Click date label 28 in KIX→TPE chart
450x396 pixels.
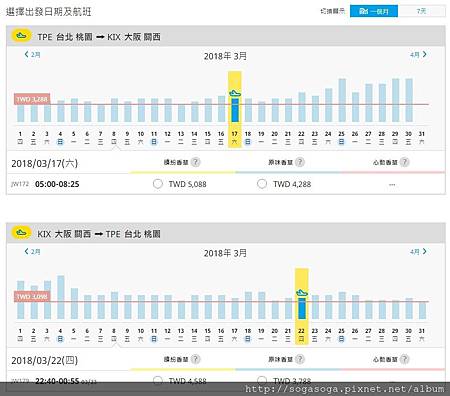click(382, 331)
